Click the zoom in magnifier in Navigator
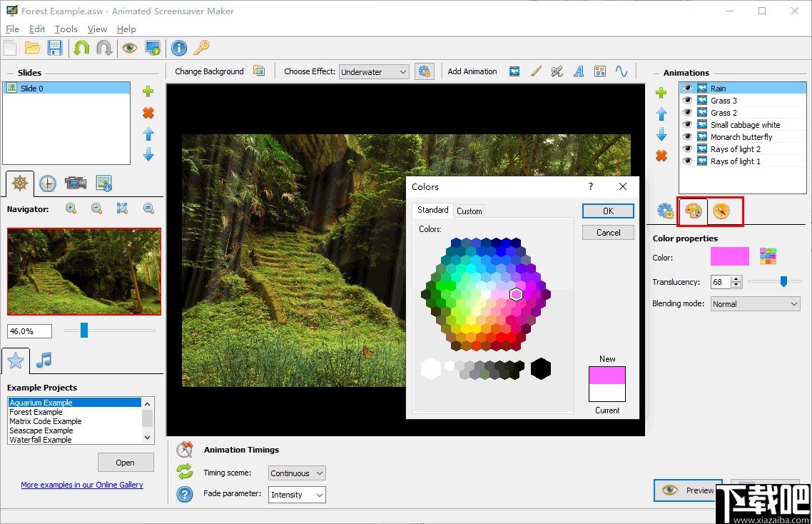812x524 pixels. (71, 208)
